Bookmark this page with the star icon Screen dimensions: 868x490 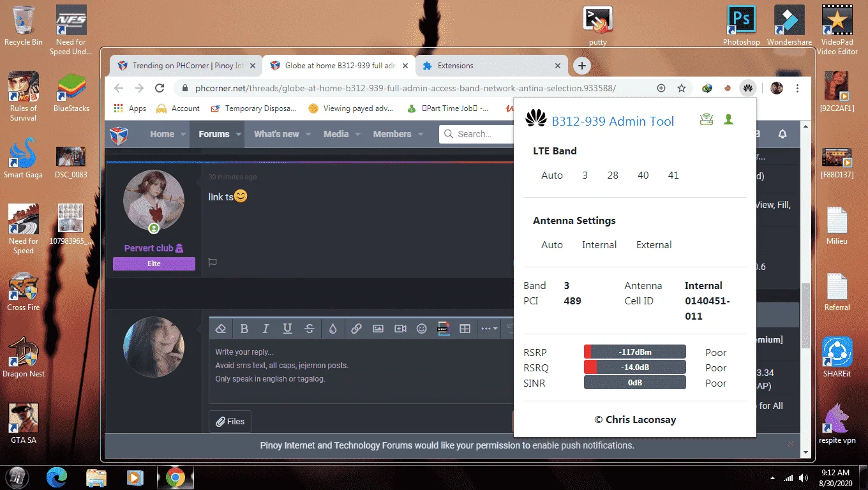click(x=682, y=88)
